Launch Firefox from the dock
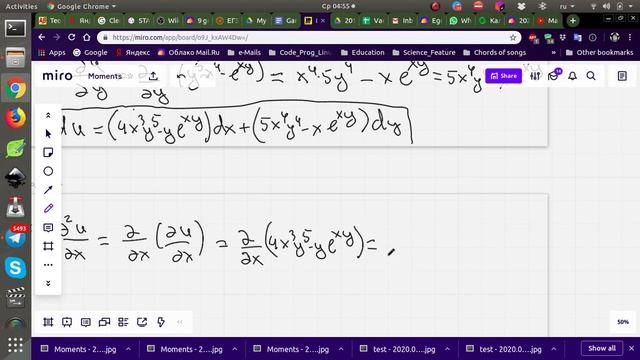The width and height of the screenshot is (640, 360). [x=16, y=118]
